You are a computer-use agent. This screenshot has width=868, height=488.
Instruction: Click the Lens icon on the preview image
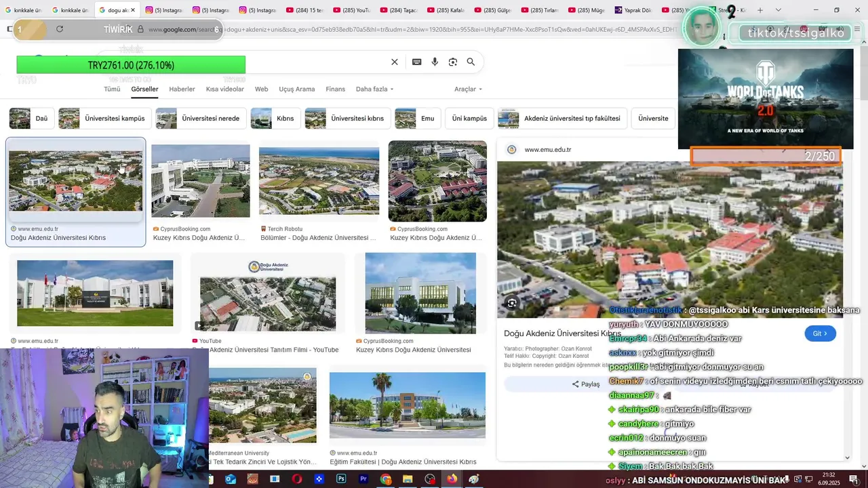tap(512, 303)
